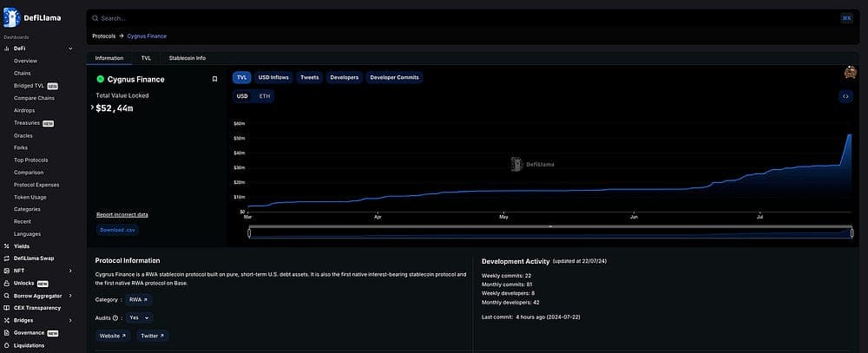868x353 pixels.
Task: Toggle the USD Inflows chart metric
Action: 273,77
